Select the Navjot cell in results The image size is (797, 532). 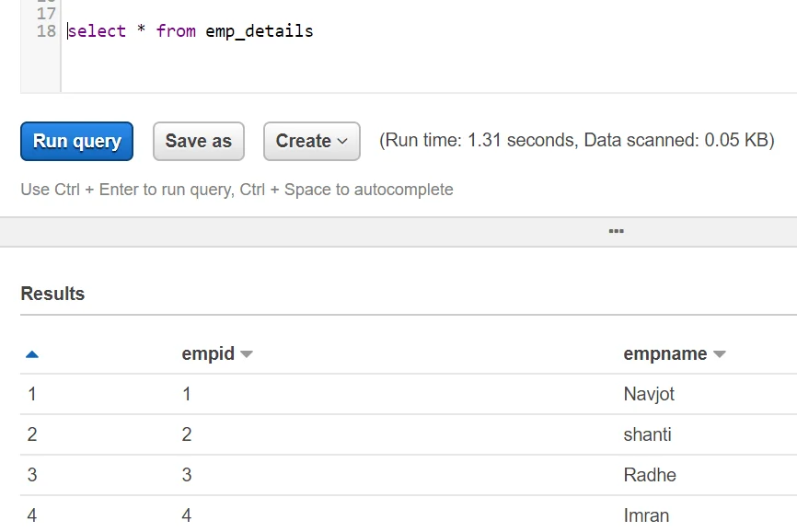[x=649, y=394]
